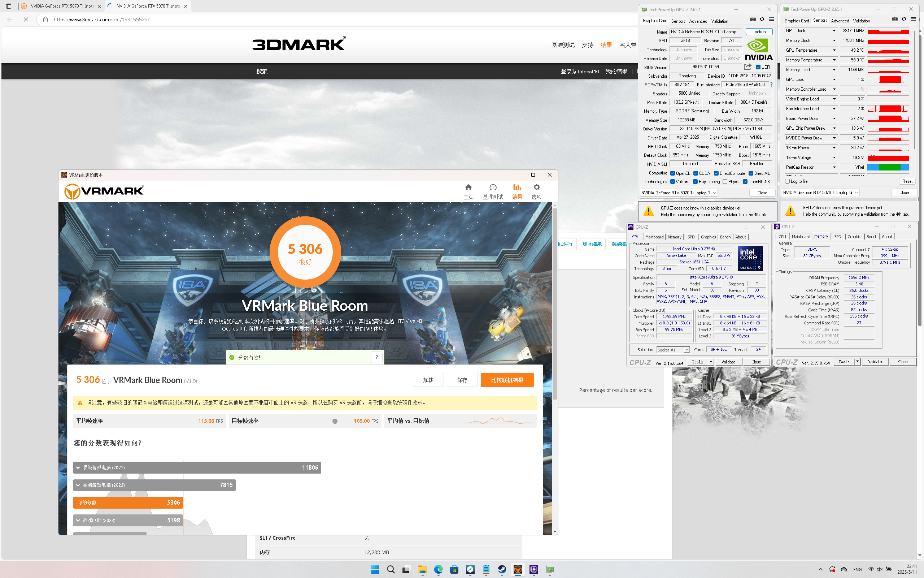
Task: Click VRMark window vertical scrollbar
Action: [x=555, y=304]
